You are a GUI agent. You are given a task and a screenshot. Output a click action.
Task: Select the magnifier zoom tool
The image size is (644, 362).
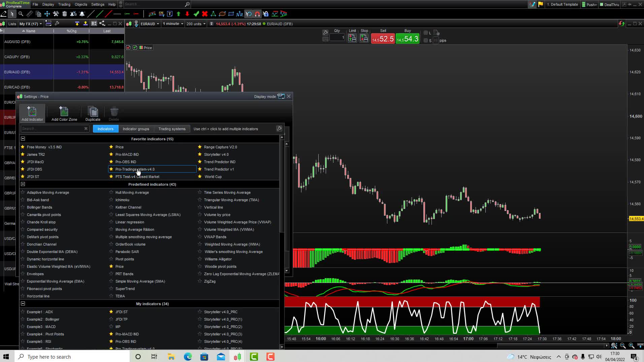coord(21,14)
